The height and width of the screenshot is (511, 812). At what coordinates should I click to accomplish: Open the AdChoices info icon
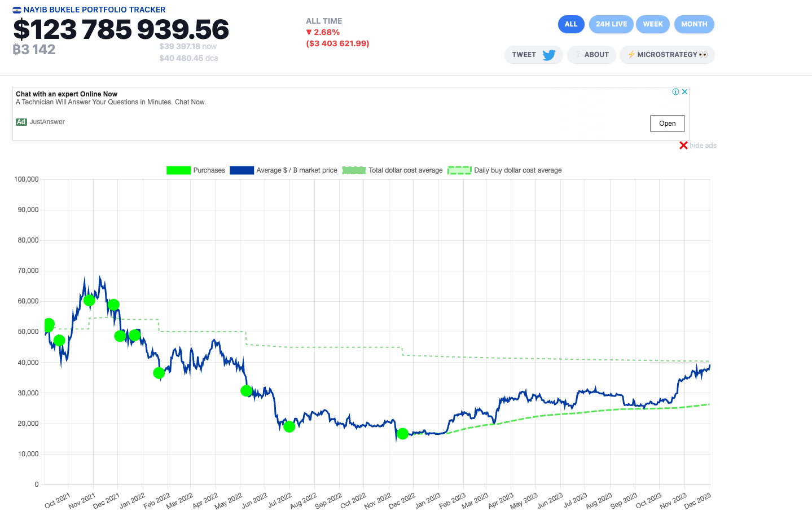click(x=675, y=92)
